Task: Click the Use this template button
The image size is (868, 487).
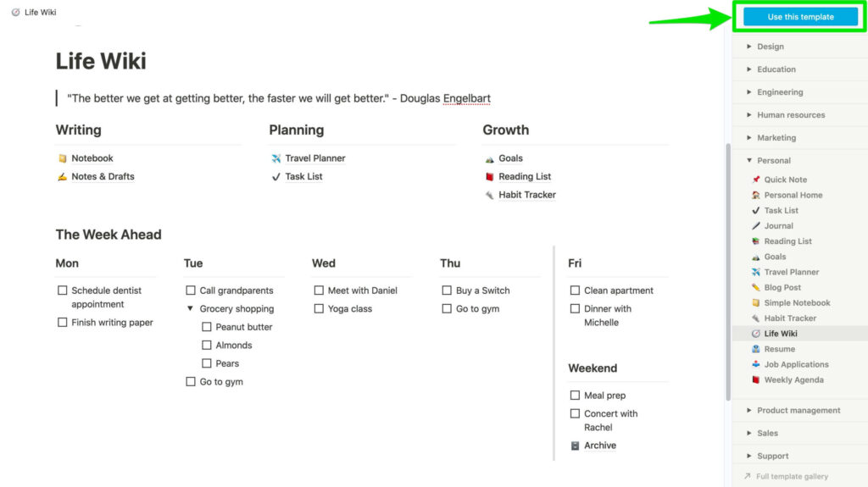Action: coord(800,17)
